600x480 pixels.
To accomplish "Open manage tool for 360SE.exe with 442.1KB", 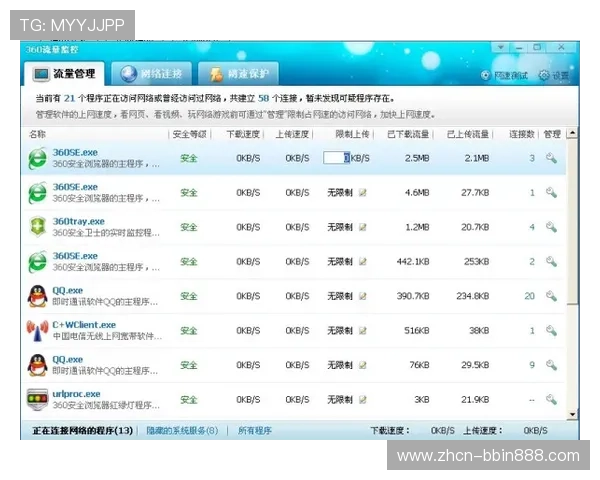I will click(551, 261).
